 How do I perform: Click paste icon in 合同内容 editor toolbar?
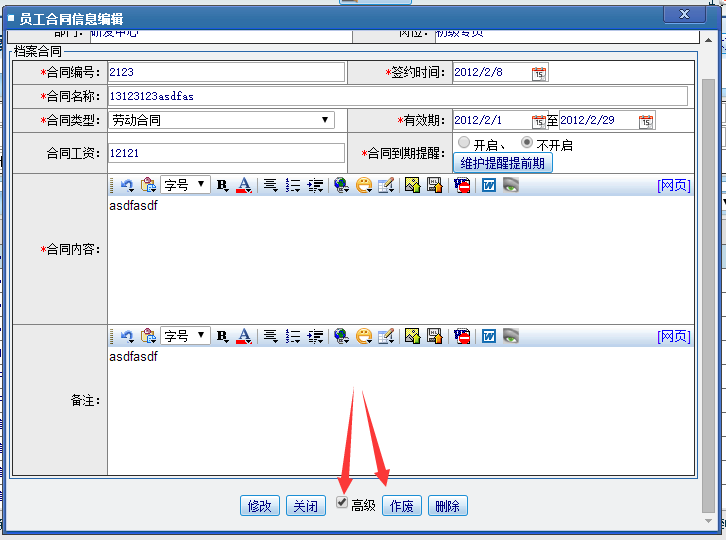coord(148,185)
